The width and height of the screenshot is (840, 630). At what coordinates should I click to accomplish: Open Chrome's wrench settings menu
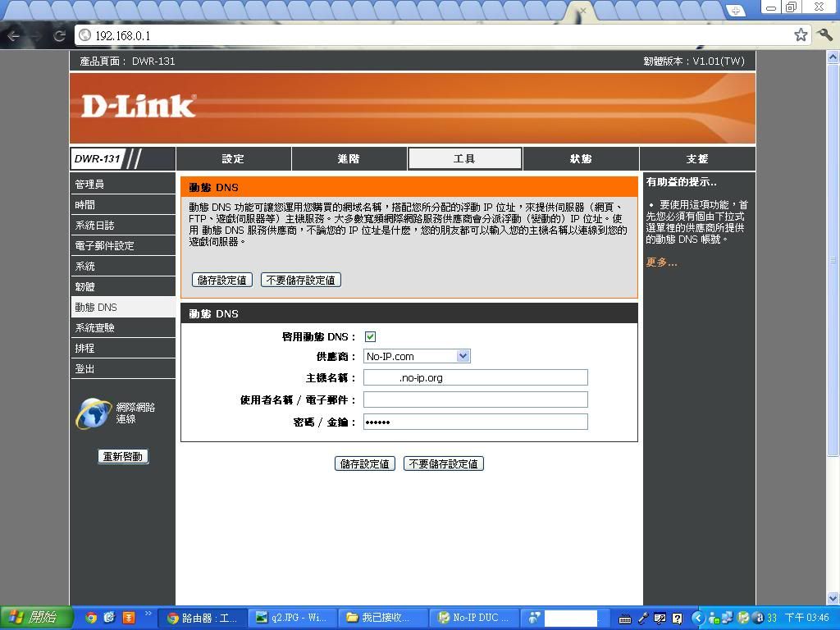[x=824, y=34]
